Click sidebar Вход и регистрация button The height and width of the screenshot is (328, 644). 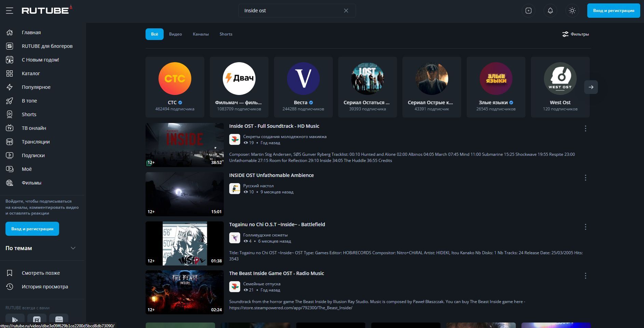32,229
